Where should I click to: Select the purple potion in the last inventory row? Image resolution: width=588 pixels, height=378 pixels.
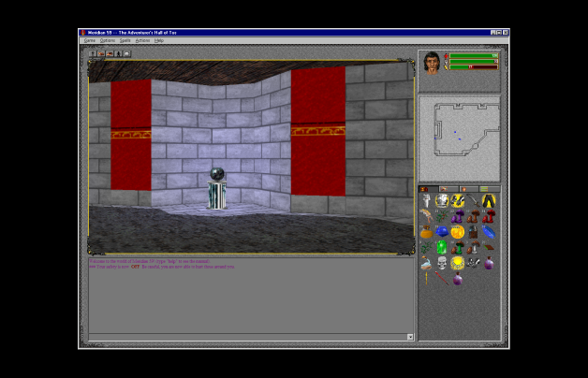(x=458, y=278)
